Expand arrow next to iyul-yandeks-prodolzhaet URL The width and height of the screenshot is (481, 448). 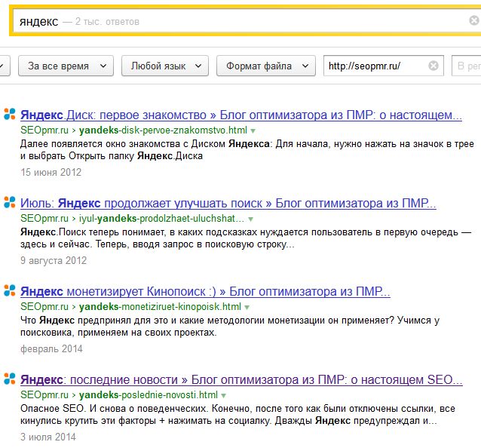[250, 219]
